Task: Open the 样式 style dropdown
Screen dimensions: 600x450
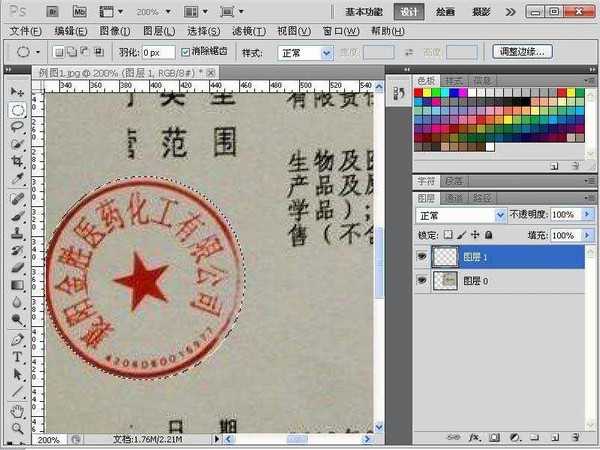Action: tap(305, 52)
